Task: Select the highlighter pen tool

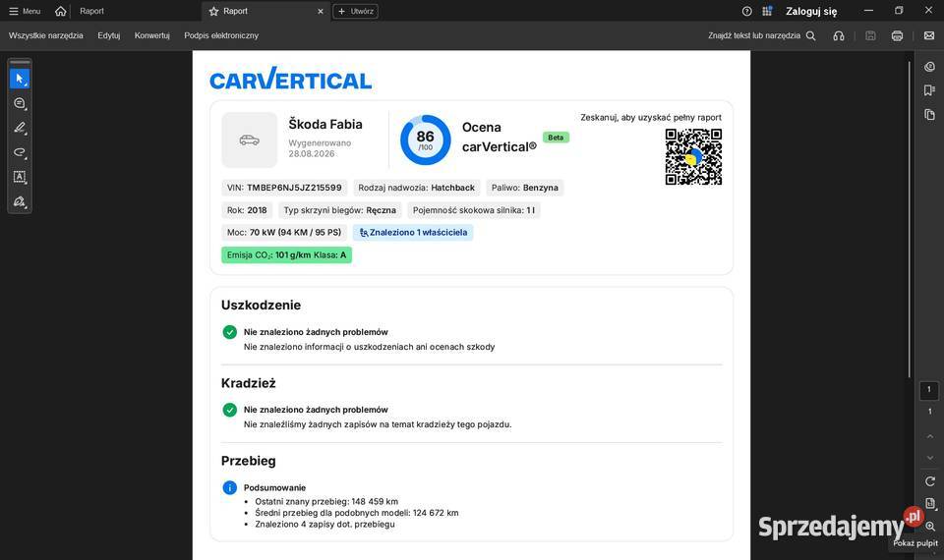Action: pyautogui.click(x=20, y=128)
